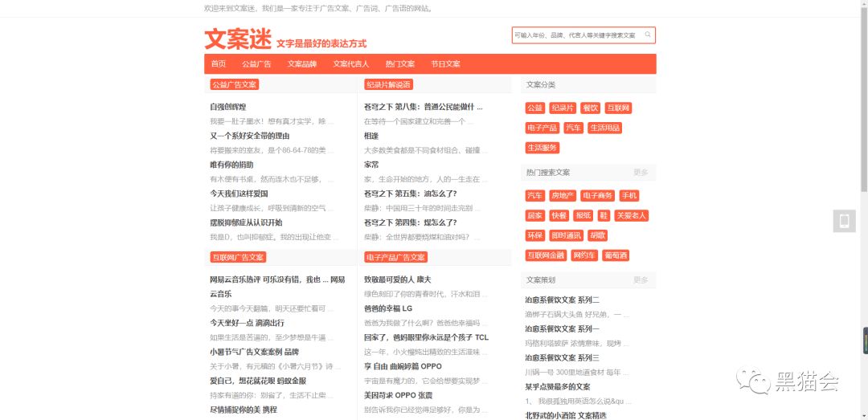Viewport: 868px width, 420px height.
Task: Select the 居家 hot search tag
Action: [535, 216]
